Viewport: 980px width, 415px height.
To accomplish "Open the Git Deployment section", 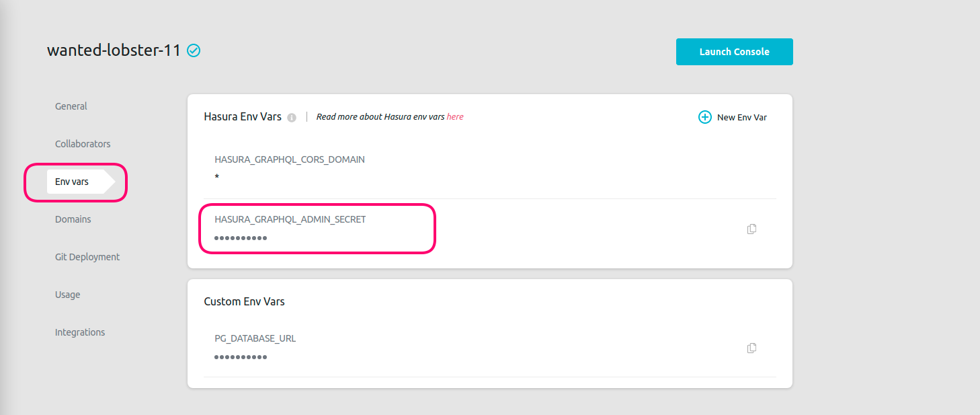I will [x=87, y=257].
